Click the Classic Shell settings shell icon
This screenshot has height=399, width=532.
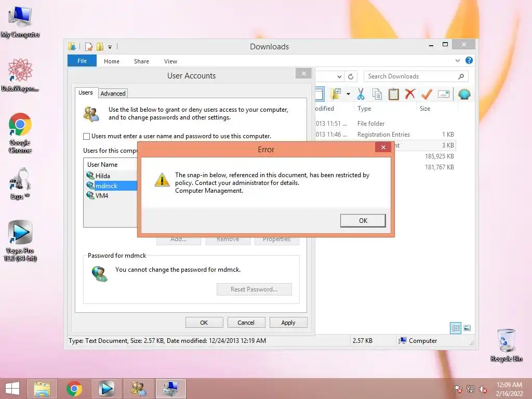pos(464,94)
